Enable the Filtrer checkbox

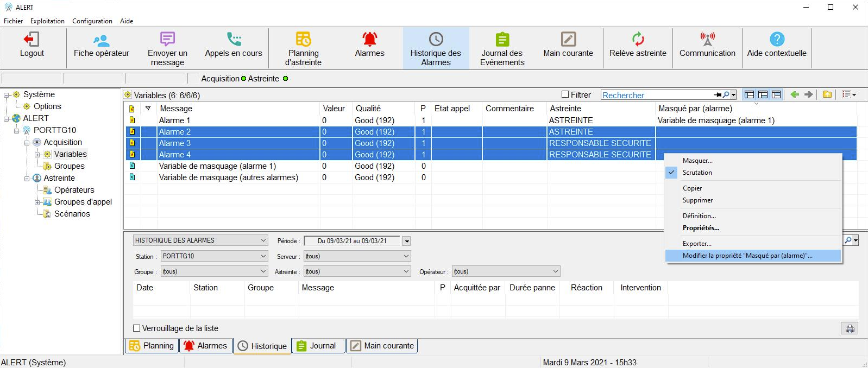tap(565, 94)
